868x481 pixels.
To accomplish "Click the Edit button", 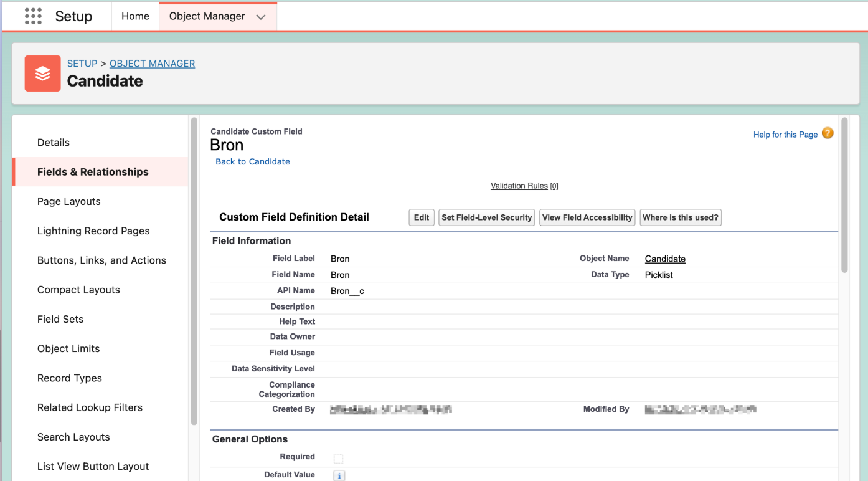I will 422,217.
